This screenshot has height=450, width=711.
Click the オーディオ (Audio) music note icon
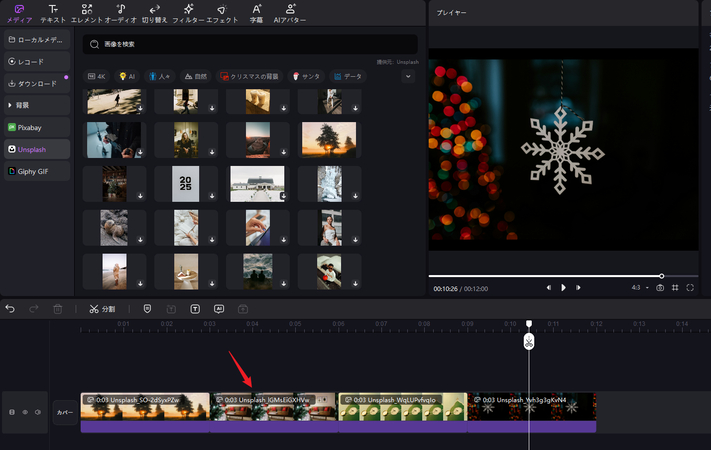(x=120, y=9)
